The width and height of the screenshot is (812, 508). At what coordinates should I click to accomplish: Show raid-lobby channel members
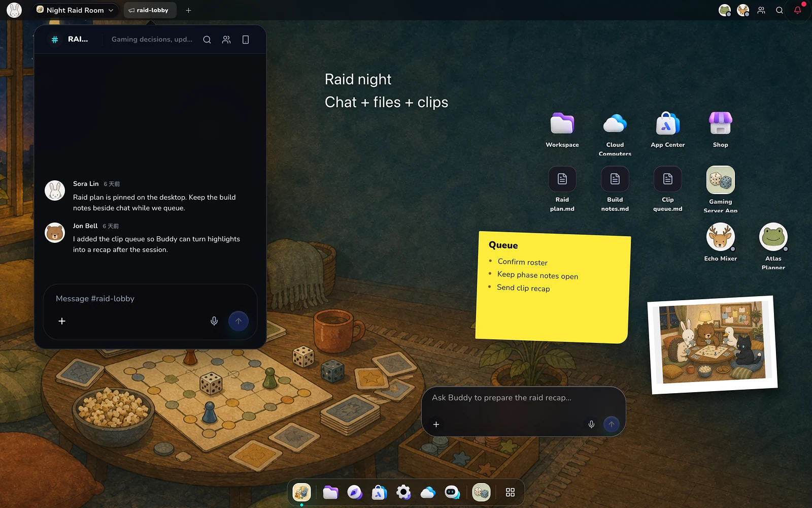click(226, 40)
